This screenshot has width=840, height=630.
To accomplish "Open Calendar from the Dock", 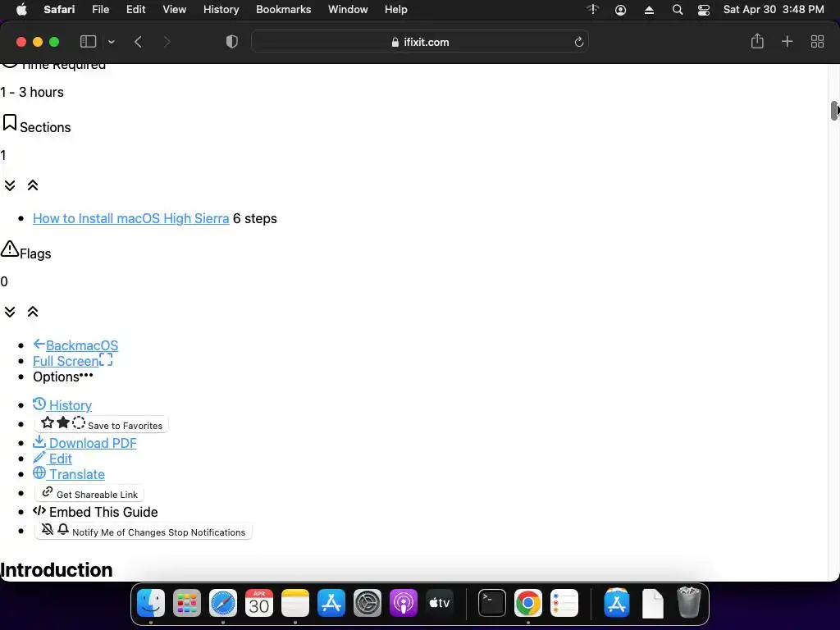I will click(259, 603).
